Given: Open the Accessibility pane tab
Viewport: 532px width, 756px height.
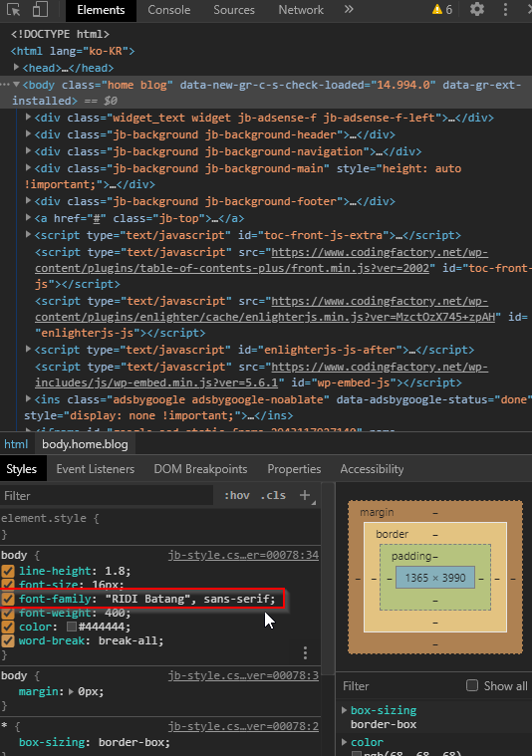Looking at the screenshot, I should [372, 469].
